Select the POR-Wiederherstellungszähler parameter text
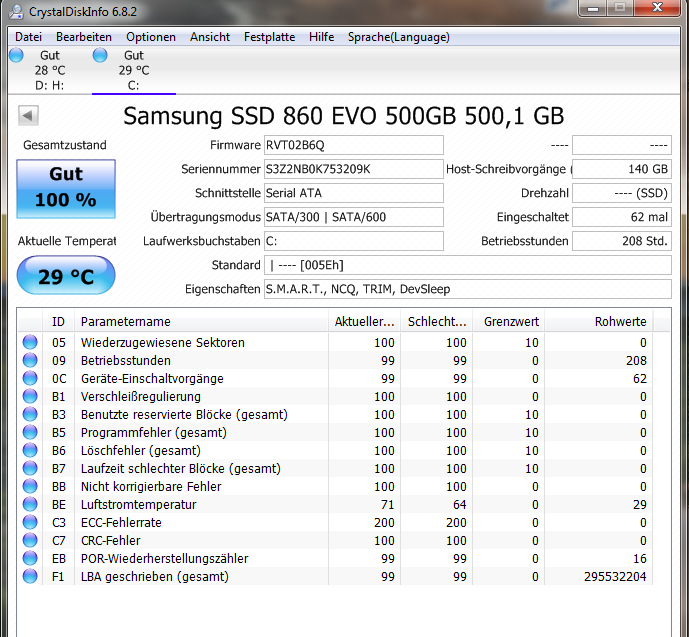Image resolution: width=689 pixels, height=637 pixels. (x=164, y=558)
